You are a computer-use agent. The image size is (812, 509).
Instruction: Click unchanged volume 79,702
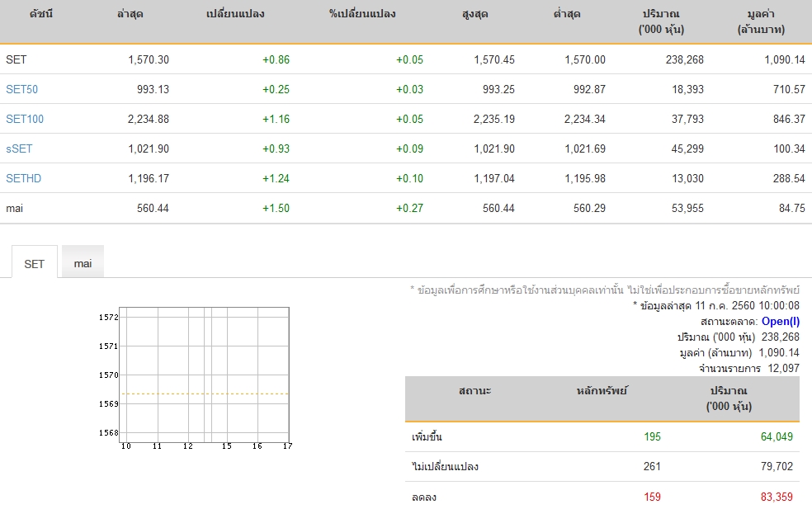[777, 467]
